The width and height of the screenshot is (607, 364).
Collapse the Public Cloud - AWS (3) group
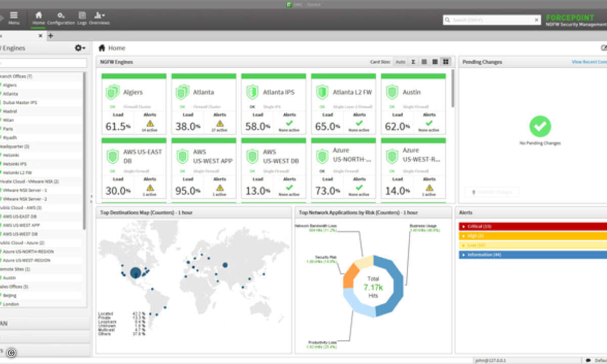coord(20,207)
